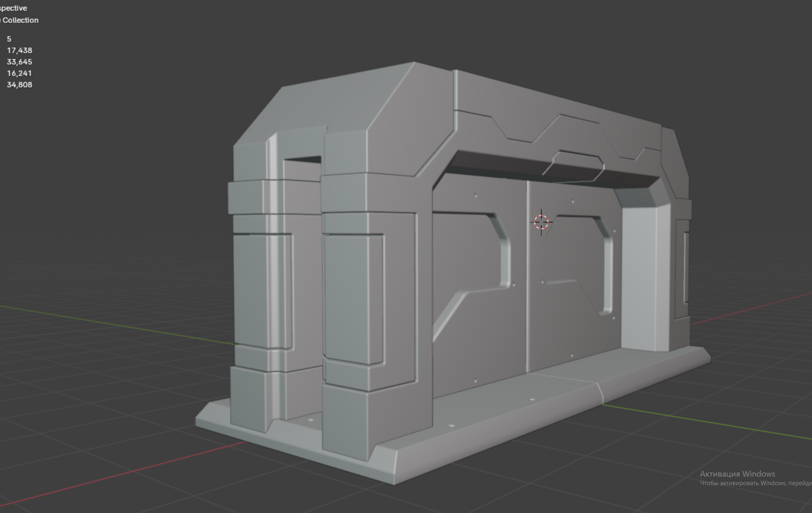Click the Perspective view label text
The image size is (812, 513).
coord(13,8)
